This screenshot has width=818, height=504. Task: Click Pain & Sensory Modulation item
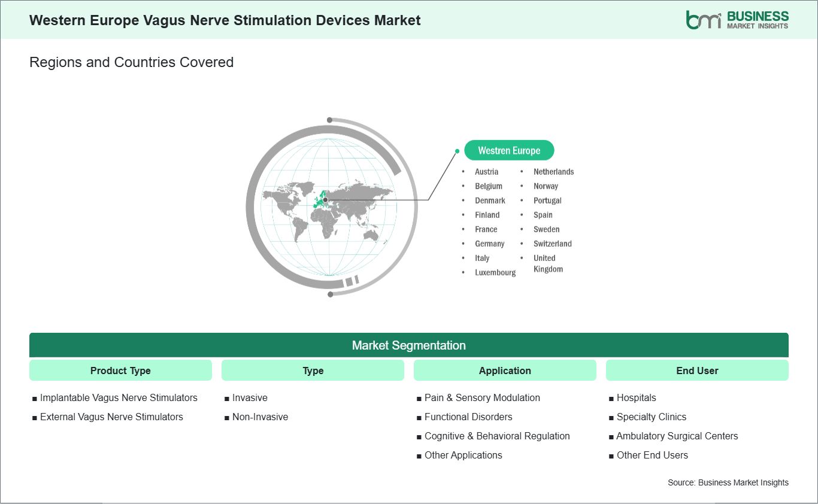coord(482,398)
